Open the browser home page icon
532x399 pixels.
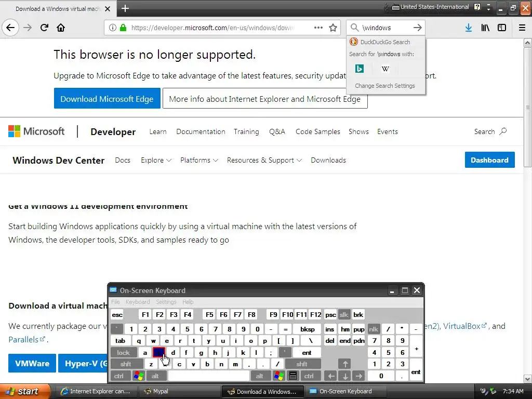click(x=61, y=28)
